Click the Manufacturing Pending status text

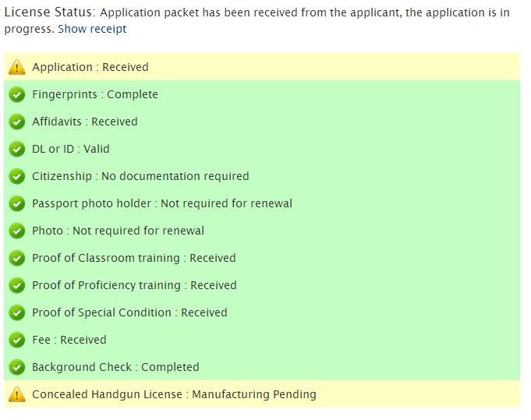point(253,394)
